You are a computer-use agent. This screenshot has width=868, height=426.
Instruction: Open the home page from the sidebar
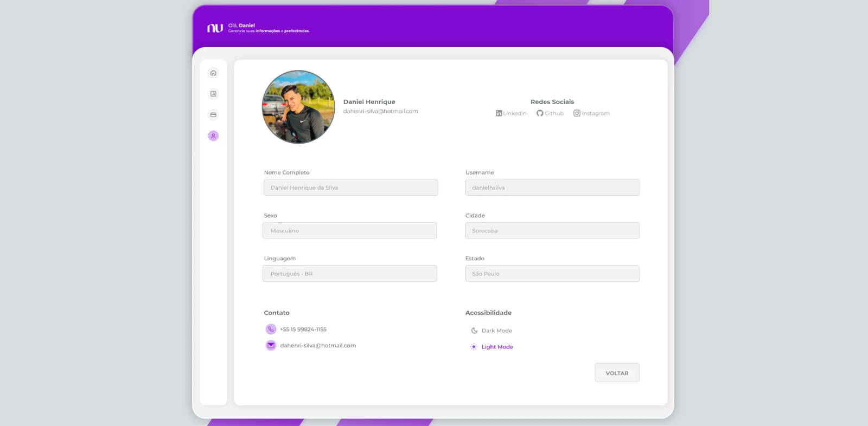tap(213, 73)
